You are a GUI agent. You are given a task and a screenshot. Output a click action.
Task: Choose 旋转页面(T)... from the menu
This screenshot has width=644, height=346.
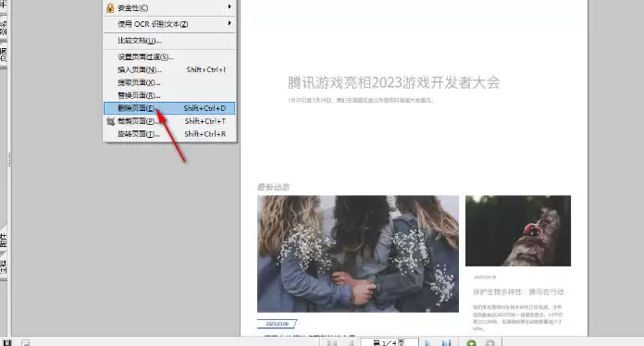(x=169, y=134)
